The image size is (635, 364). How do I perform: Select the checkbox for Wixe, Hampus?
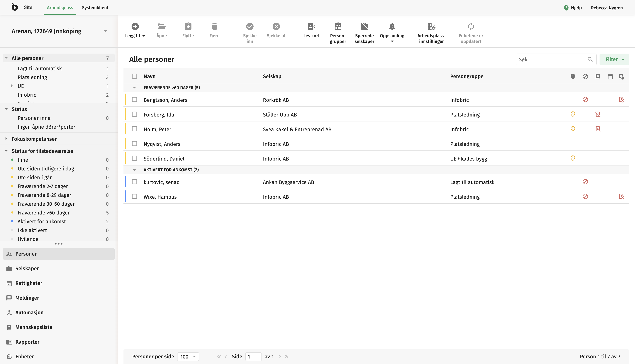tap(134, 196)
